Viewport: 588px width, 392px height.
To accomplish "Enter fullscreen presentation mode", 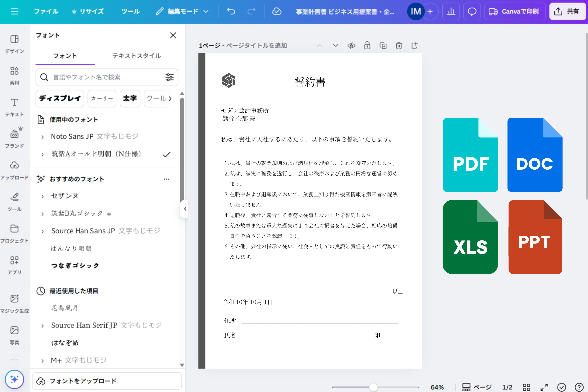I will click(x=544, y=387).
